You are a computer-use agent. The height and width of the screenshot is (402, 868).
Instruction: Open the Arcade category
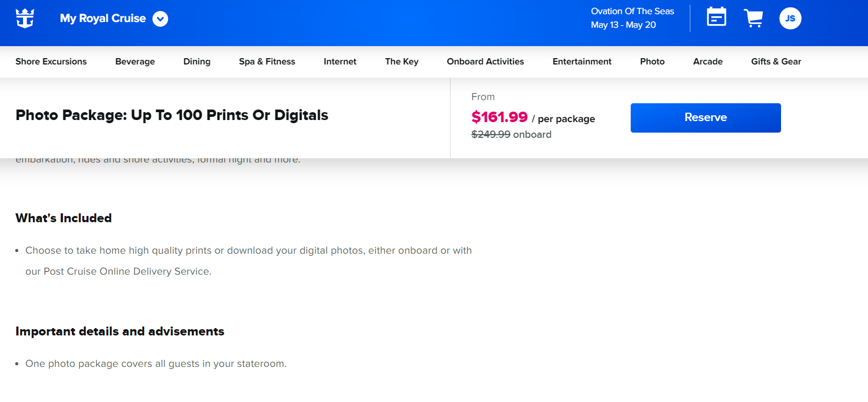708,61
